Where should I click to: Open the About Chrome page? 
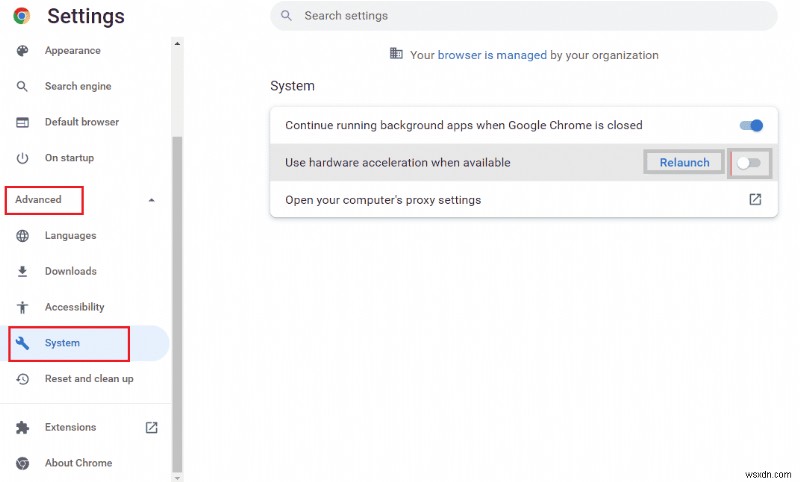pos(78,463)
